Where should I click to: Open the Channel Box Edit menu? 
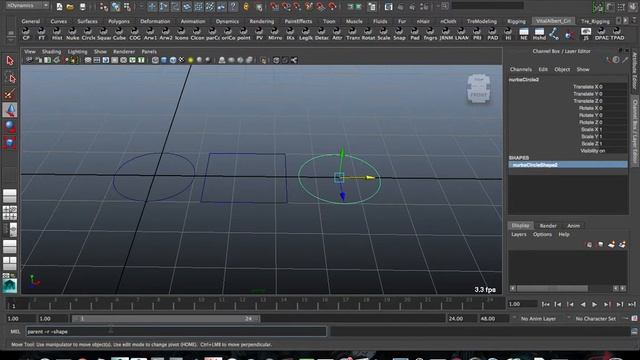tap(543, 69)
